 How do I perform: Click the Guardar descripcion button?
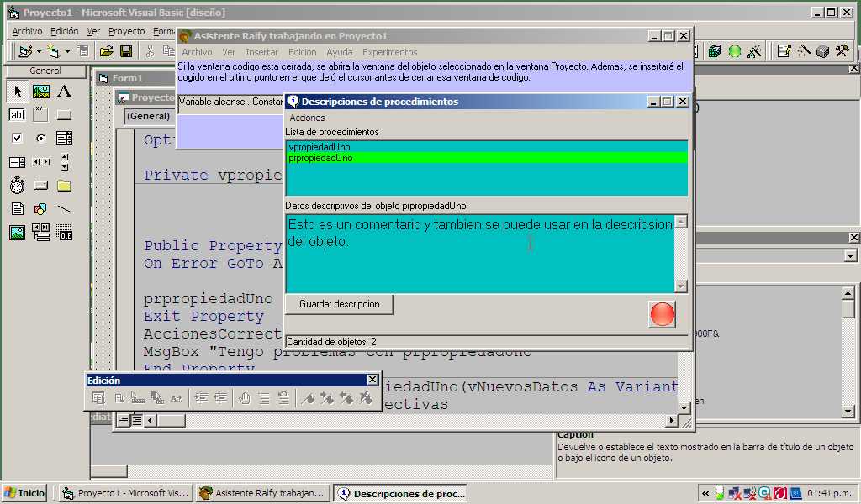340,304
